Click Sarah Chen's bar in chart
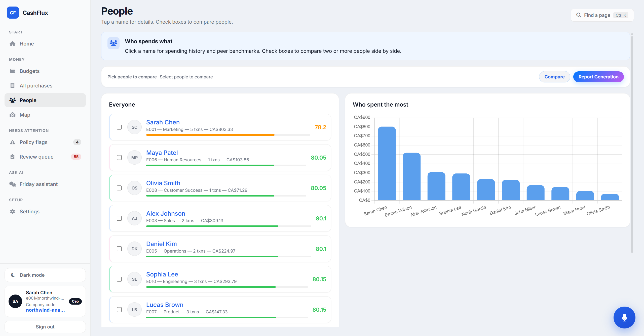Viewport: 644px width, 336px height. pos(387,164)
